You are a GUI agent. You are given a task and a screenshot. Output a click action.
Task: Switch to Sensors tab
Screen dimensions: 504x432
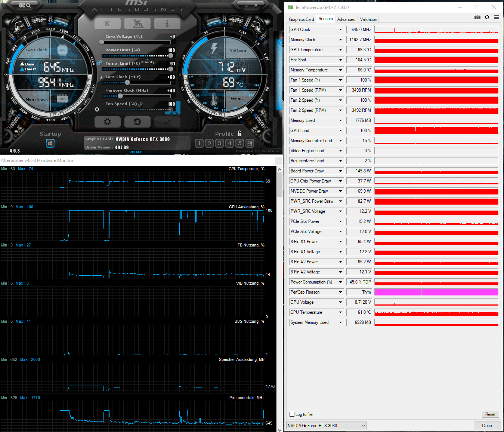[325, 19]
